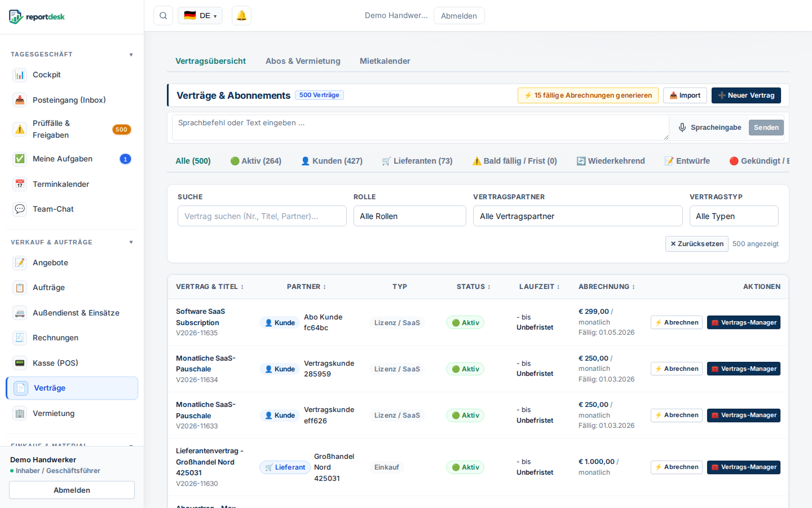812x508 pixels.
Task: Click the microphone Spracheingabe button
Action: click(x=709, y=128)
